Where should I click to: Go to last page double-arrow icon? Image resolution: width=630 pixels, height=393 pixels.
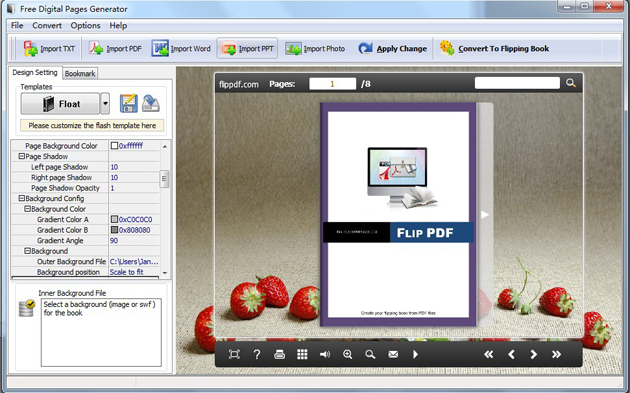[x=556, y=354]
